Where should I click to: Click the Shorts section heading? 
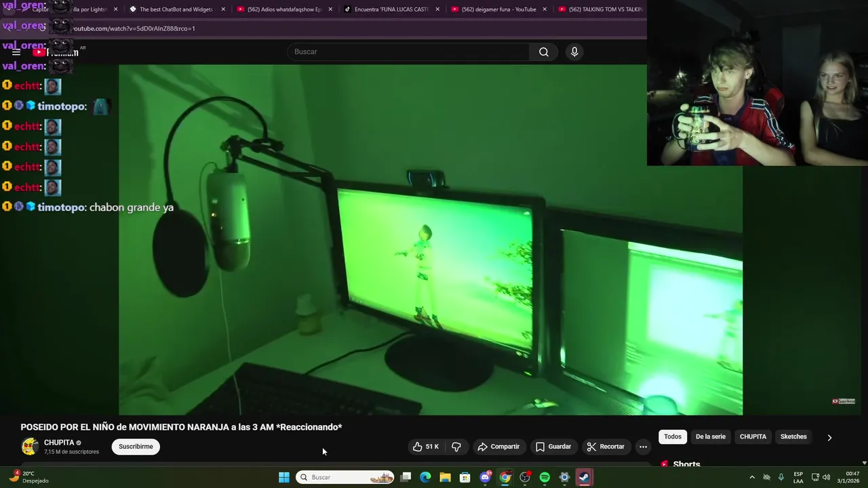tap(686, 464)
